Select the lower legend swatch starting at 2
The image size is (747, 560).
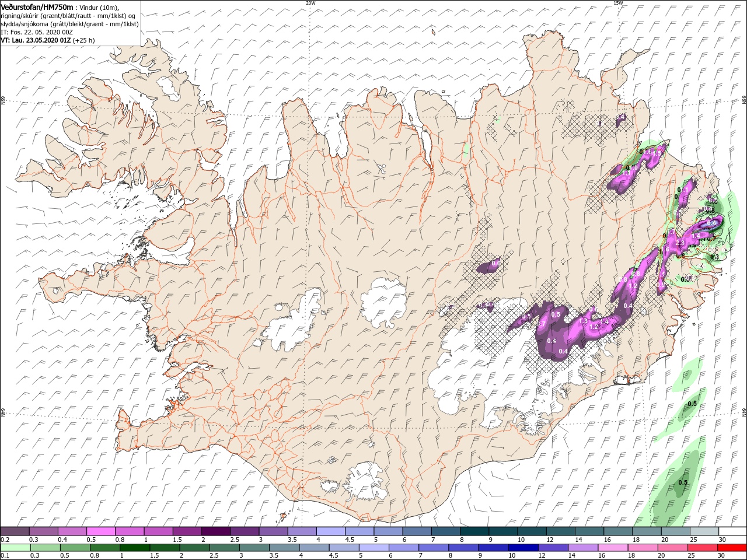pyautogui.click(x=194, y=548)
